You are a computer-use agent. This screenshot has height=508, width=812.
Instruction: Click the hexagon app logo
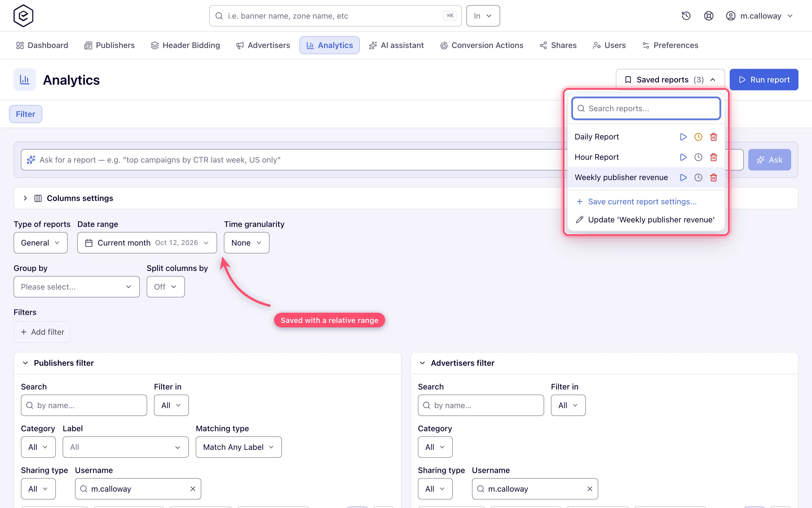pyautogui.click(x=23, y=16)
